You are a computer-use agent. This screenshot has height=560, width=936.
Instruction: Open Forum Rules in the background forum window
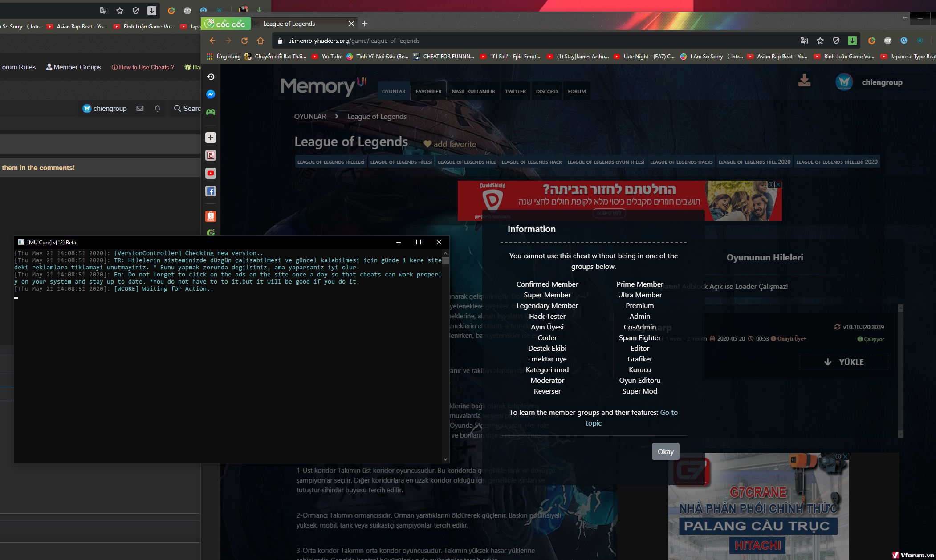click(x=18, y=67)
